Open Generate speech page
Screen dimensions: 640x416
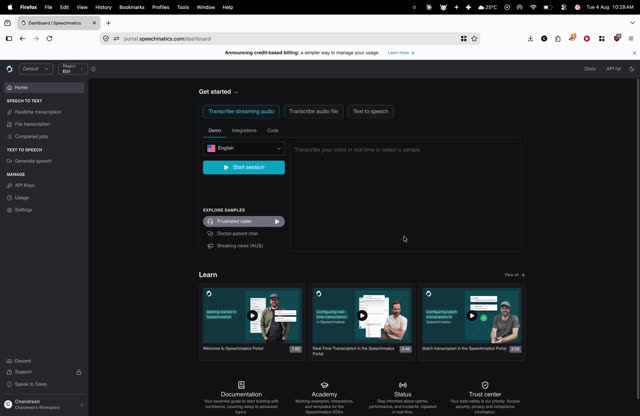(x=33, y=161)
